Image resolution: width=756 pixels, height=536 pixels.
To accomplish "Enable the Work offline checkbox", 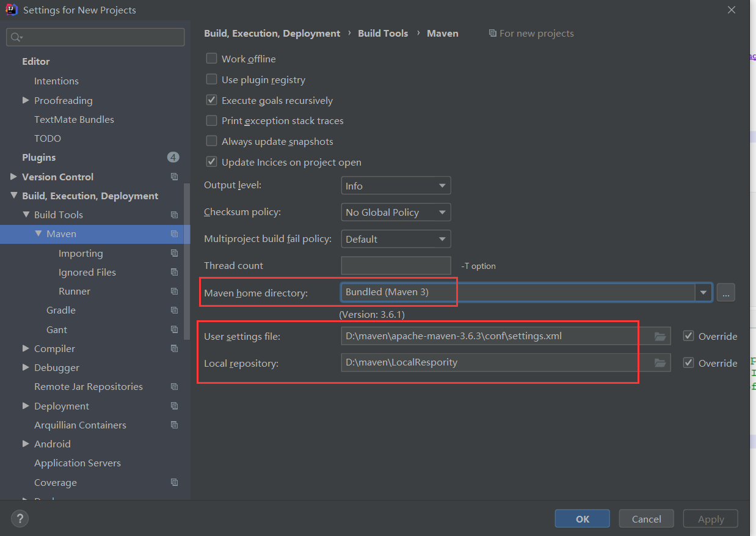I will click(x=211, y=59).
